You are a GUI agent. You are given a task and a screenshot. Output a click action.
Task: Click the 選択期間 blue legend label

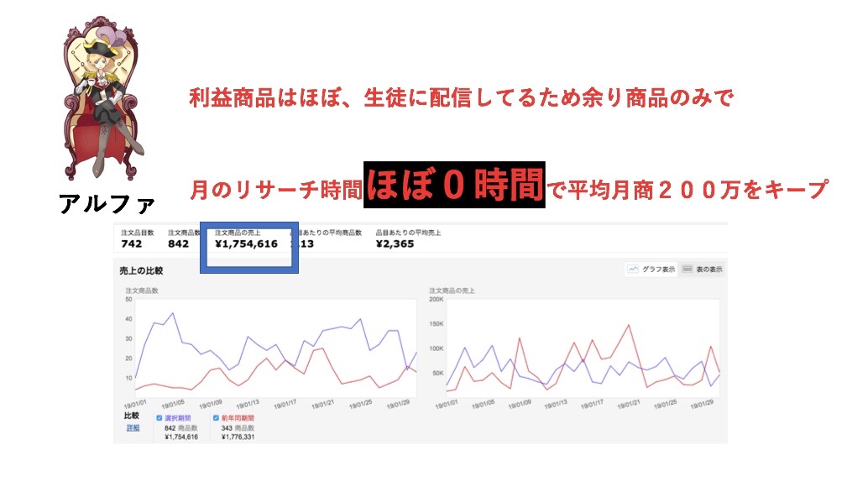[180, 417]
